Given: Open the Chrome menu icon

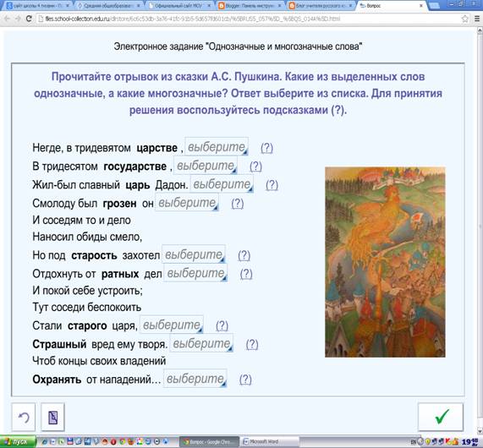Looking at the screenshot, I should pyautogui.click(x=477, y=19).
